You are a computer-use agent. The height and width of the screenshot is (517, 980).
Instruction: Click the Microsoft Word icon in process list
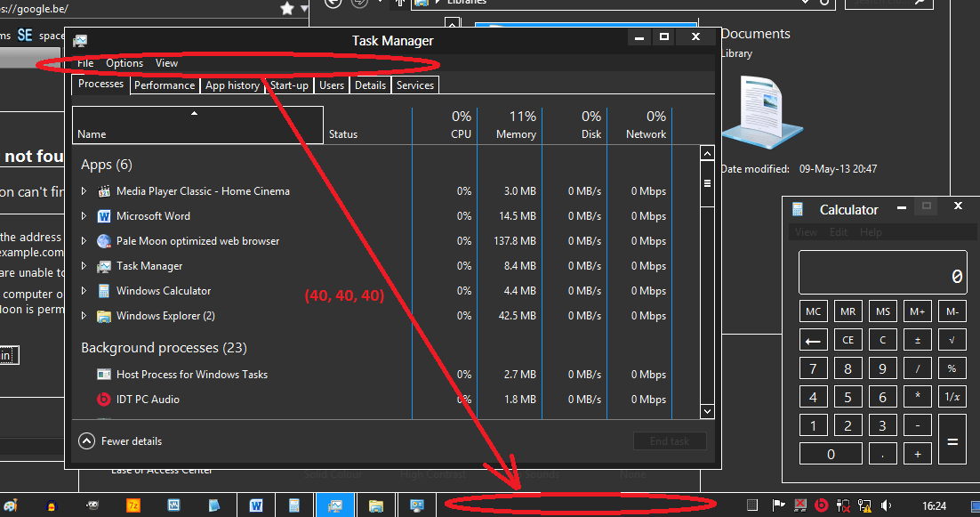pyautogui.click(x=104, y=216)
